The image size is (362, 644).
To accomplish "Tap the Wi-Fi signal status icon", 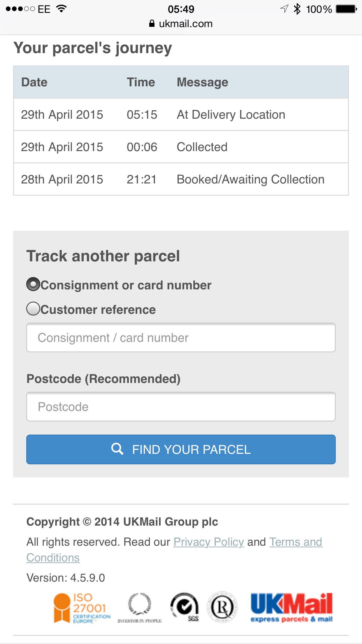I will [61, 9].
